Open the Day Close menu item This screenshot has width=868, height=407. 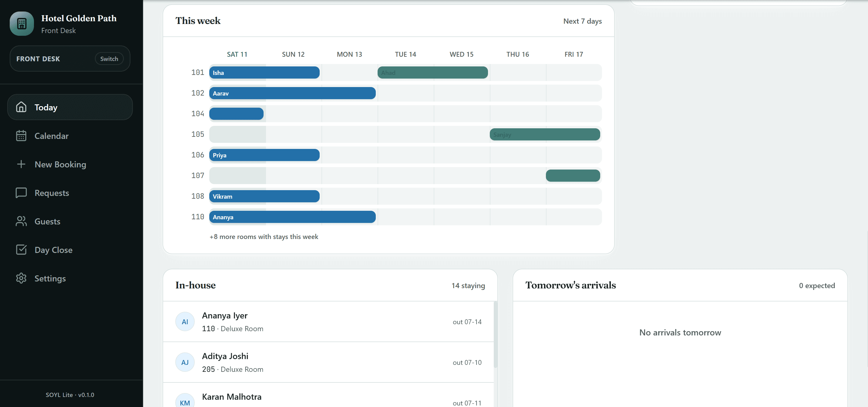pos(70,250)
